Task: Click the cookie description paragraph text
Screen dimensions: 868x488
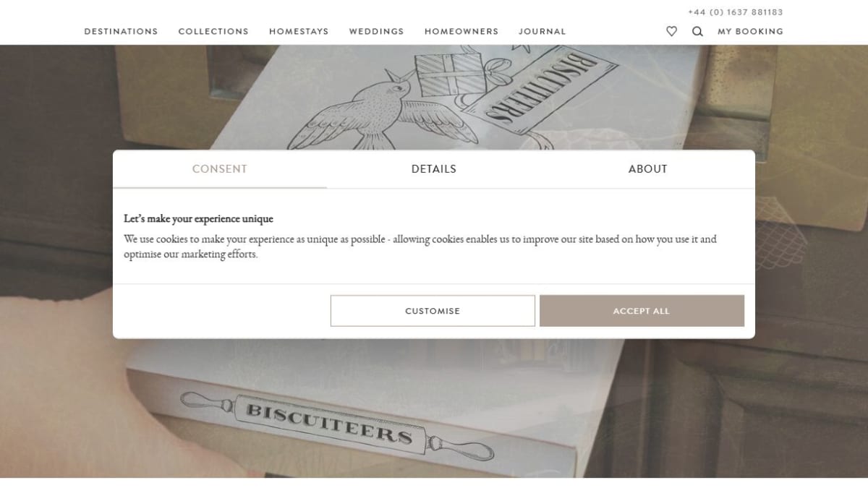Action: pos(420,247)
